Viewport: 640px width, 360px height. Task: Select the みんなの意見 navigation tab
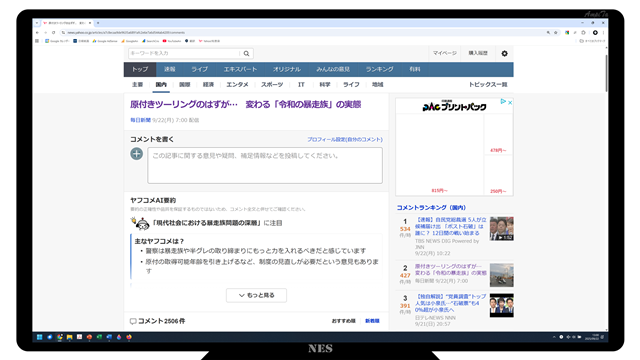tap(333, 69)
